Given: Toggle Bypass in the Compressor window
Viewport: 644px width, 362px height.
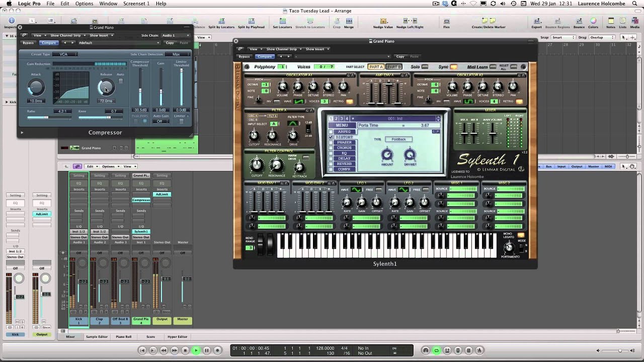Looking at the screenshot, I should [x=28, y=43].
